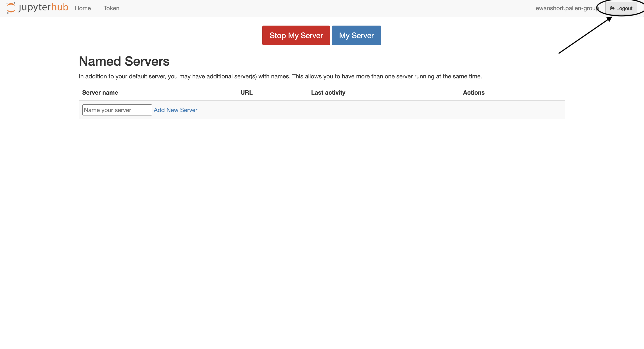Screen dimensions: 644x349
Task: Click Add New Server link
Action: pos(175,110)
